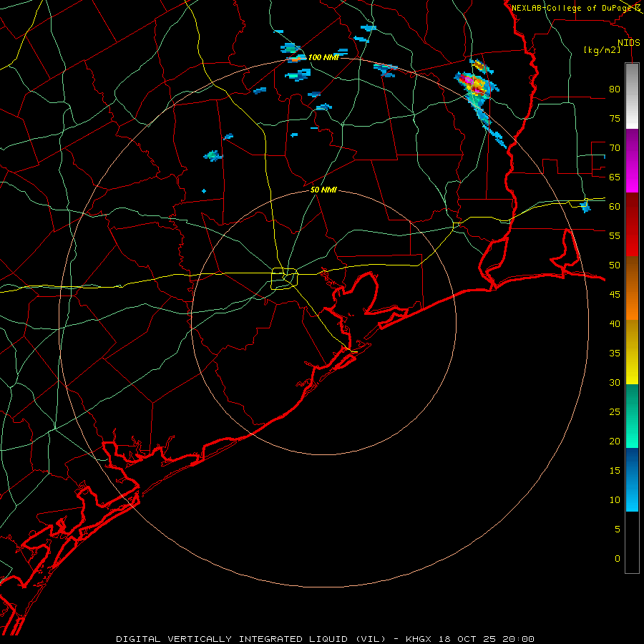Click the 10 value on the color scale
Image resolution: width=644 pixels, height=644 pixels.
[615, 500]
